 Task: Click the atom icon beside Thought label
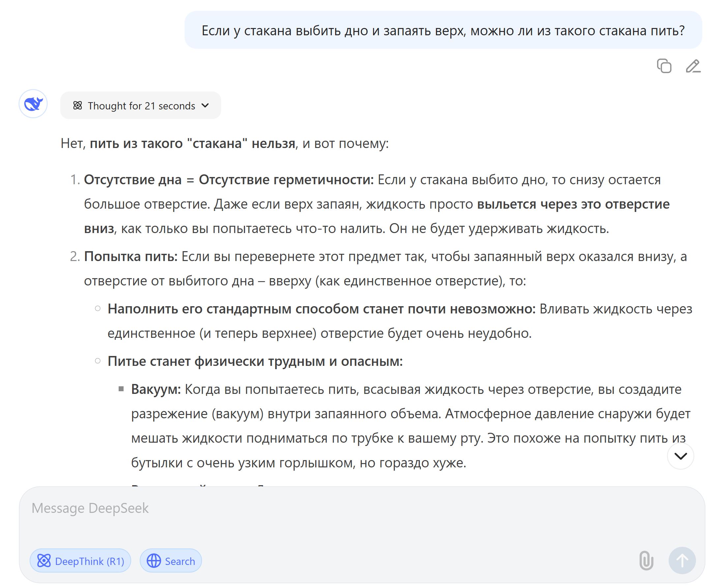click(x=77, y=106)
